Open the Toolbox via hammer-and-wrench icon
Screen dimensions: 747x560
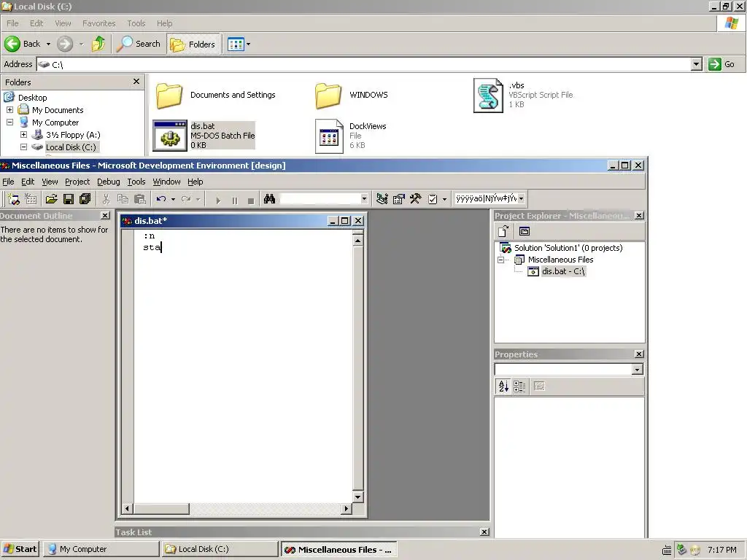point(415,199)
